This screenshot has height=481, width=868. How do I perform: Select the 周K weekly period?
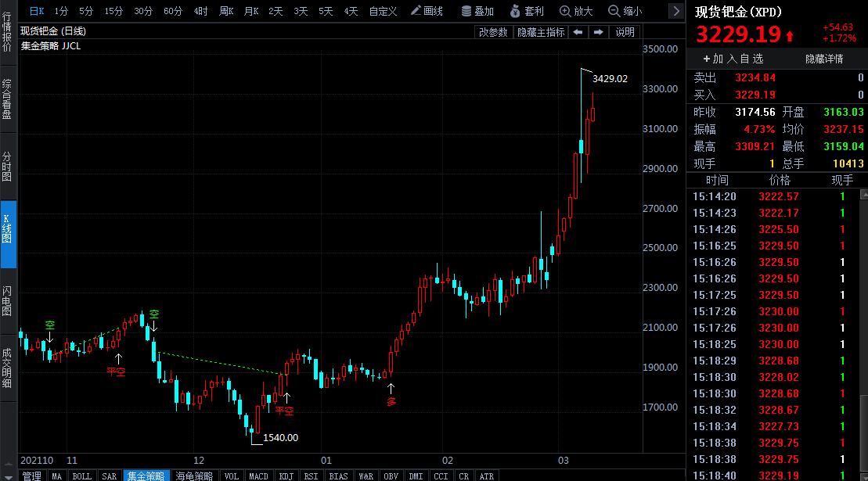(226, 11)
